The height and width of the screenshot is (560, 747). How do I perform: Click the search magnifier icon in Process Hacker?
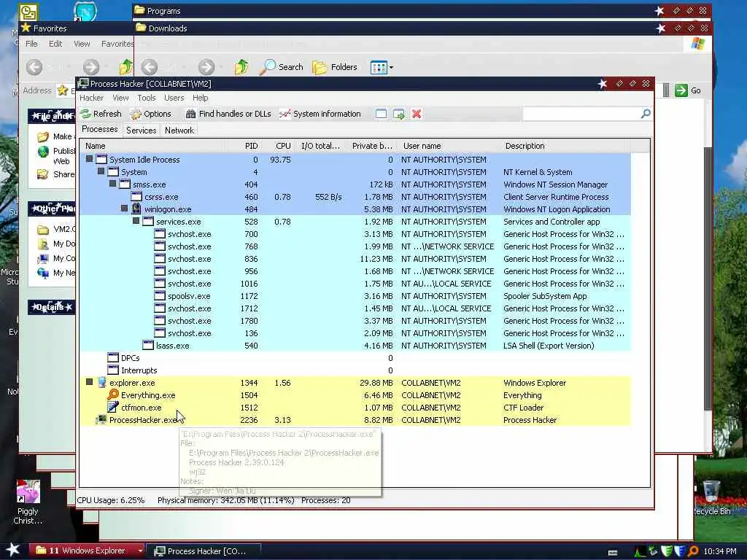pos(646,113)
